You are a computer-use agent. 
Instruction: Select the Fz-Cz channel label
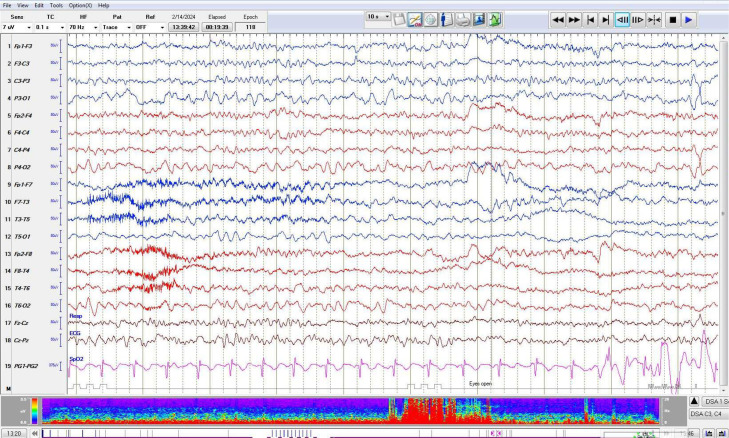[x=22, y=323]
